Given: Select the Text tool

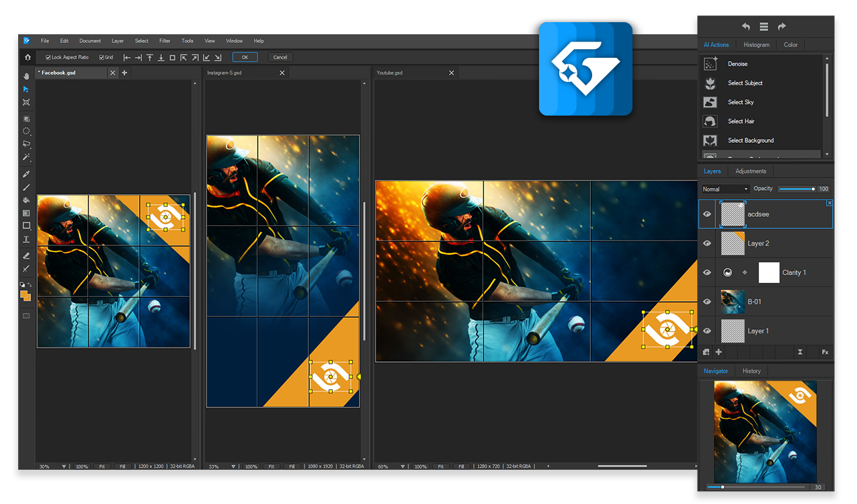Looking at the screenshot, I should [26, 239].
